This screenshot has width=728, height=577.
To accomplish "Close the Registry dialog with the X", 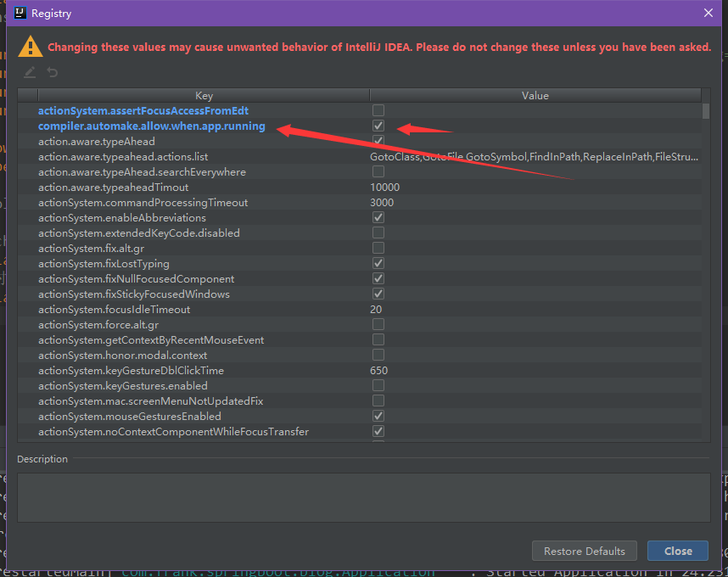I will pos(708,13).
